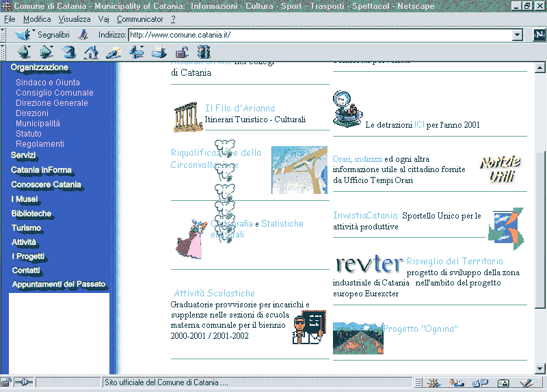Click the Forward navigation icon
547x392 pixels.
click(x=46, y=53)
